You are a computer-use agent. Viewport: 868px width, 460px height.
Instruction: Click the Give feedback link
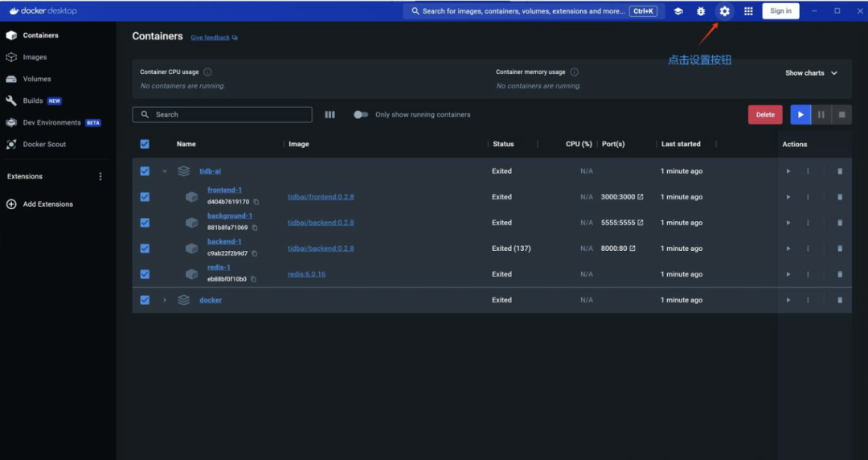pyautogui.click(x=214, y=38)
